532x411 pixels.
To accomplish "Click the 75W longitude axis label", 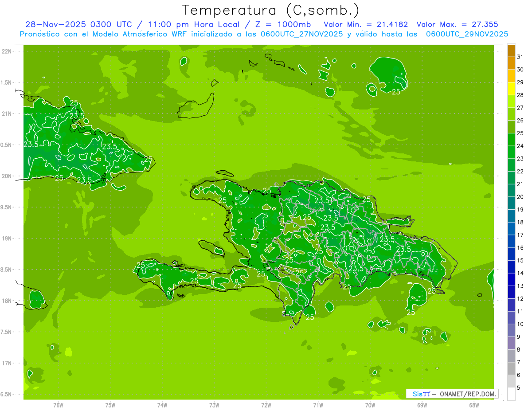I will point(110,405).
